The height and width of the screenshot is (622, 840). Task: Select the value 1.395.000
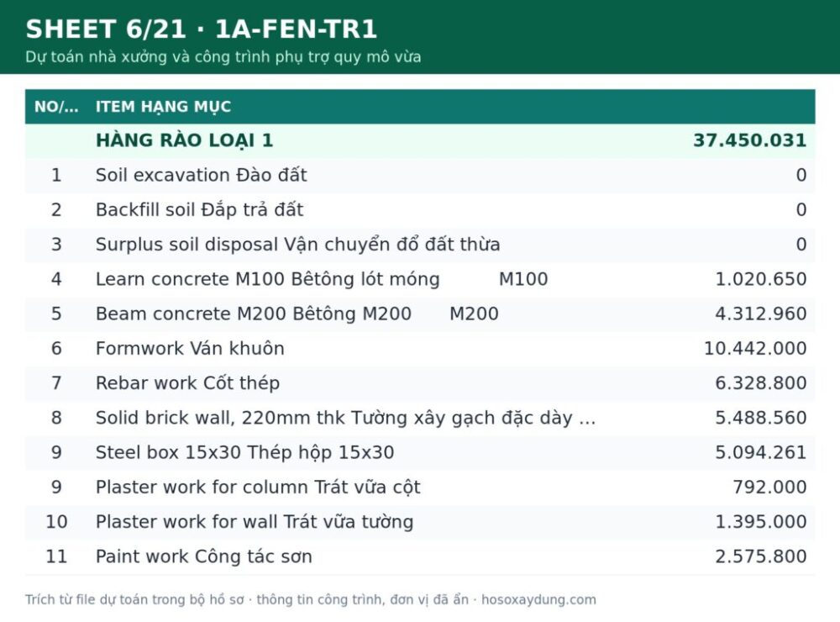761,522
